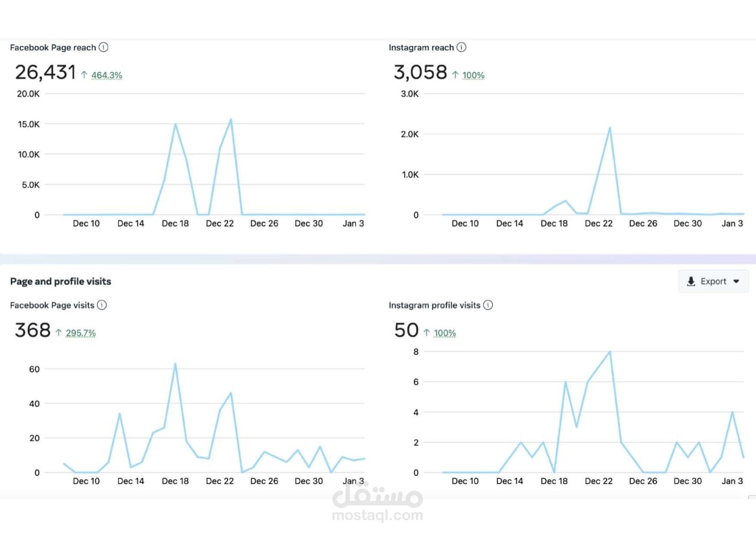This screenshot has width=756, height=534.
Task: Click the green up arrow beside 464.3%
Action: point(85,75)
